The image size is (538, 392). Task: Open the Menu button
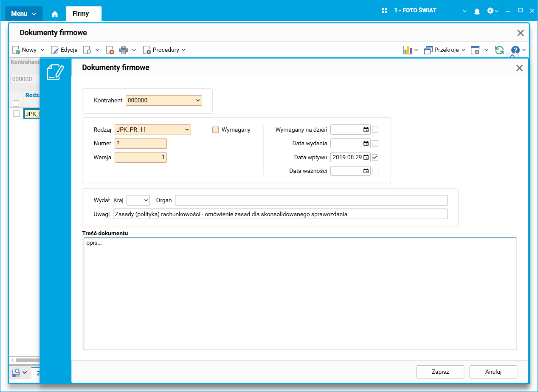tap(24, 14)
